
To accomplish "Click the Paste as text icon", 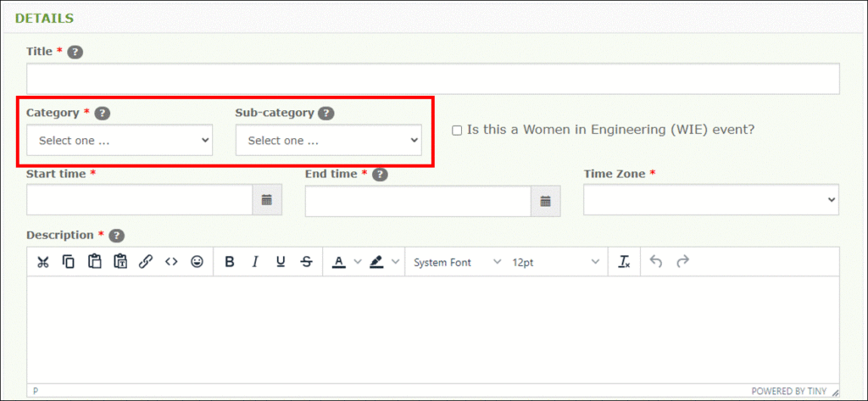I will (120, 262).
